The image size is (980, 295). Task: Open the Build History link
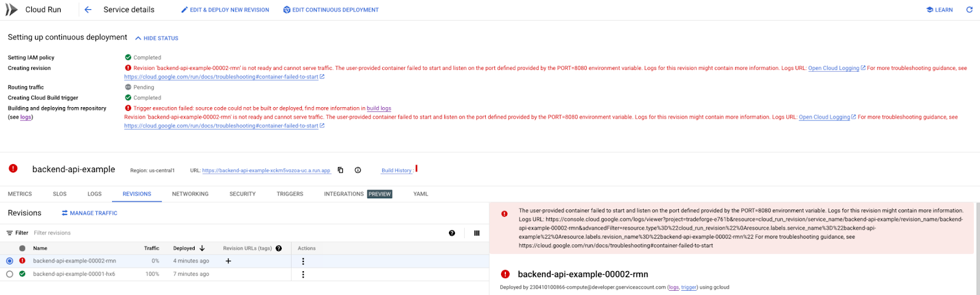[x=397, y=171]
